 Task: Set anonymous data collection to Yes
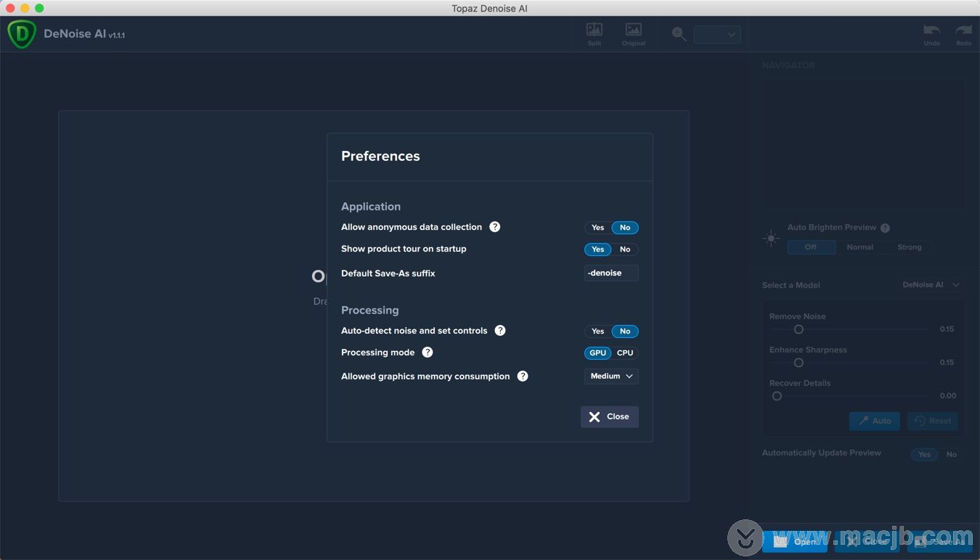[x=597, y=228]
